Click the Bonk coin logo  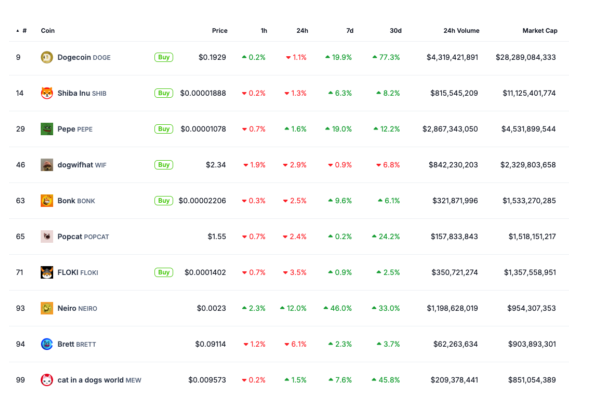[x=47, y=201]
